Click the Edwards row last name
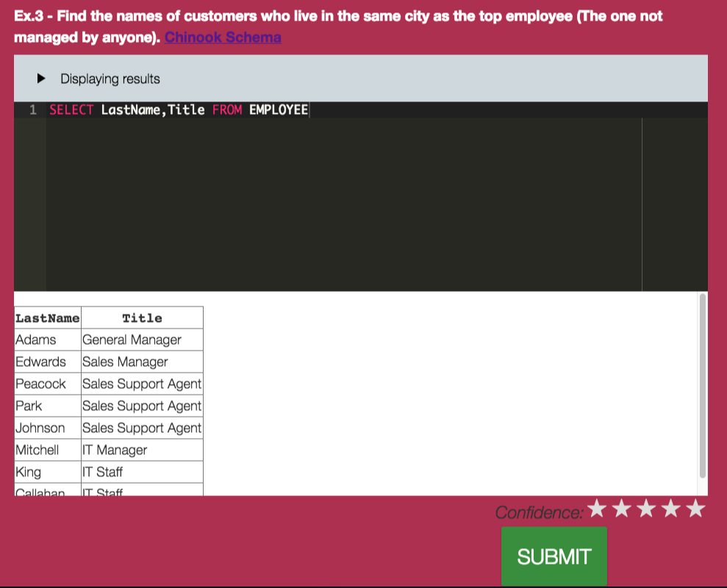 coord(41,362)
